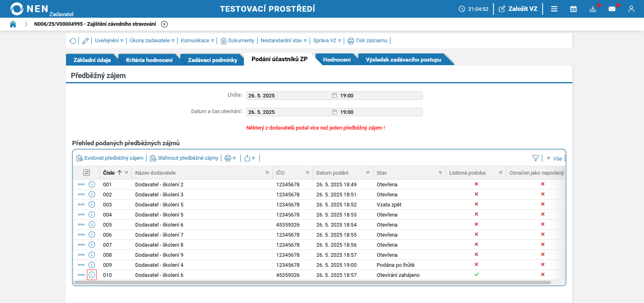
Task: Expand the Uveřejnění dropdown menu
Action: tap(109, 41)
